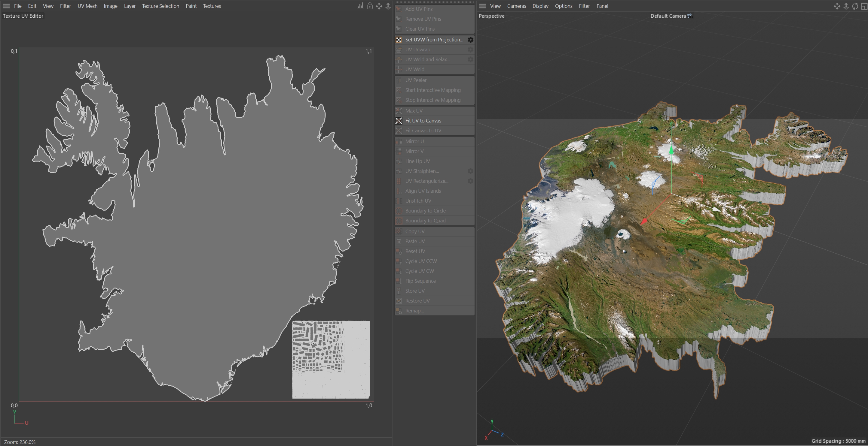Click Set UVW from Projection command
The width and height of the screenshot is (868, 446).
(434, 40)
